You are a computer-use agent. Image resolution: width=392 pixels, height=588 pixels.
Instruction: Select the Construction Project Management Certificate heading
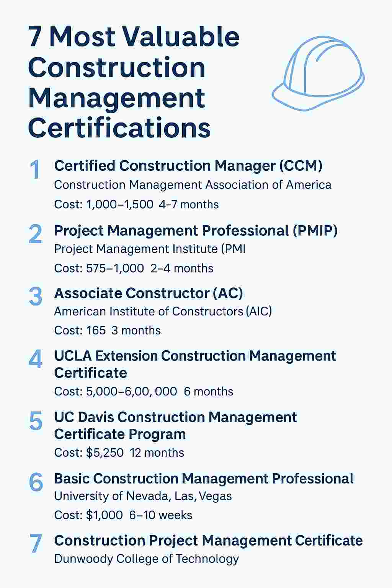point(208,541)
